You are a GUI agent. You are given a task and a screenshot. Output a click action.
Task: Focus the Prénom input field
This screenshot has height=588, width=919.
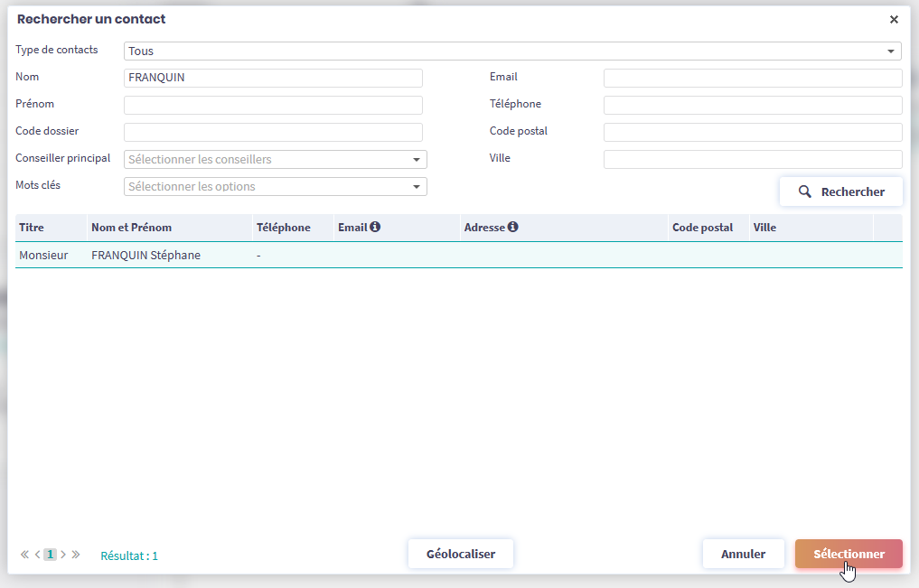273,106
